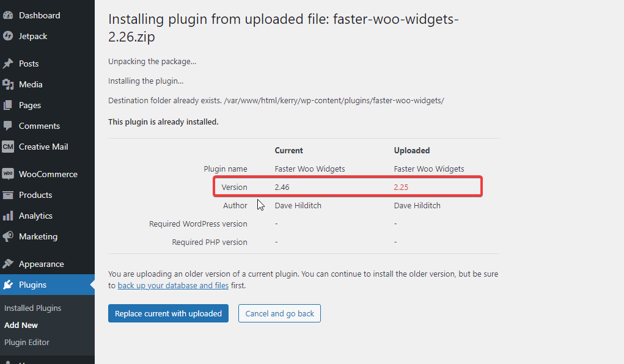Click the Jetpack lightning icon
Screen dimensions: 624x364
click(x=8, y=36)
